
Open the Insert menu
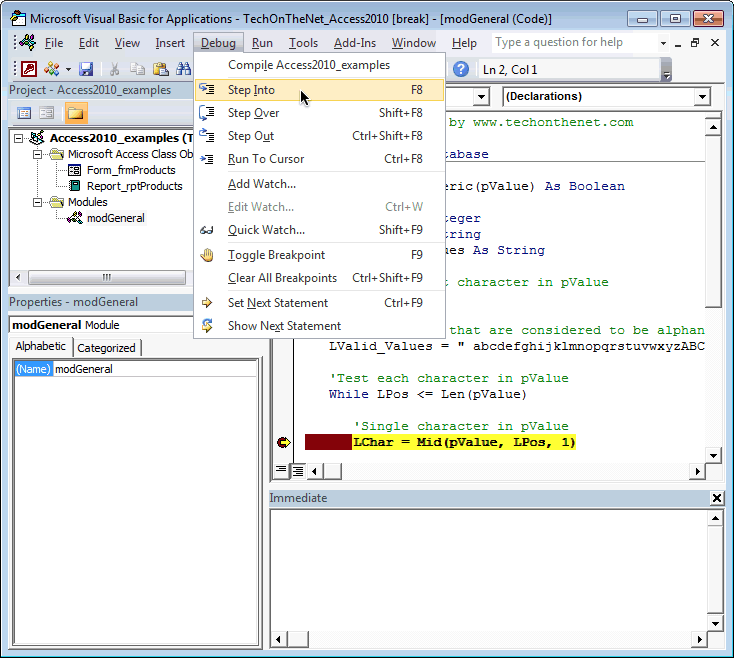click(170, 43)
